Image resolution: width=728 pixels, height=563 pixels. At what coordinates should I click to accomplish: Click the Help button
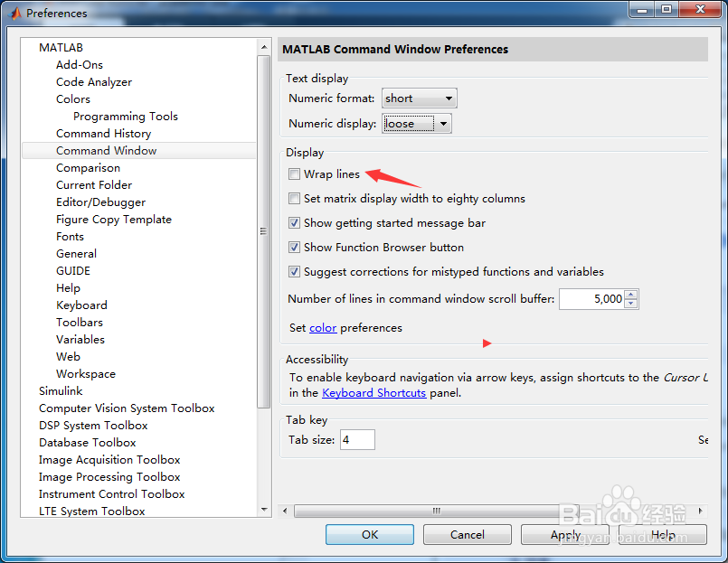click(x=663, y=535)
